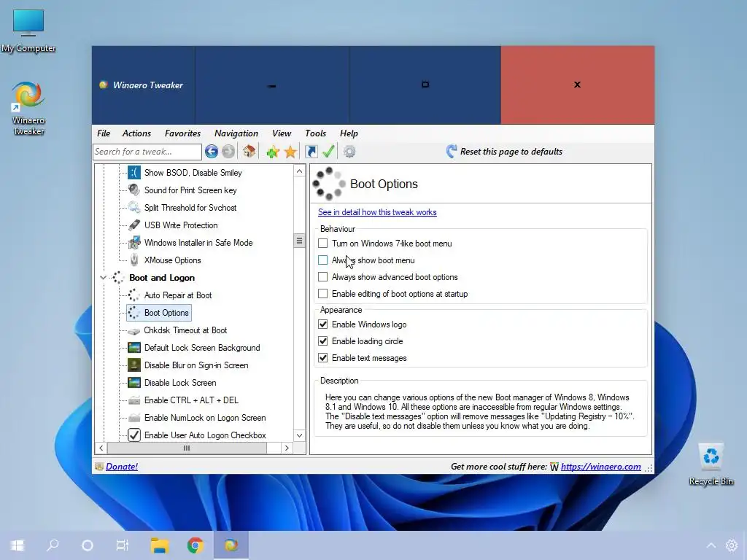The height and width of the screenshot is (560, 747).
Task: Open the Actions menu
Action: click(136, 133)
